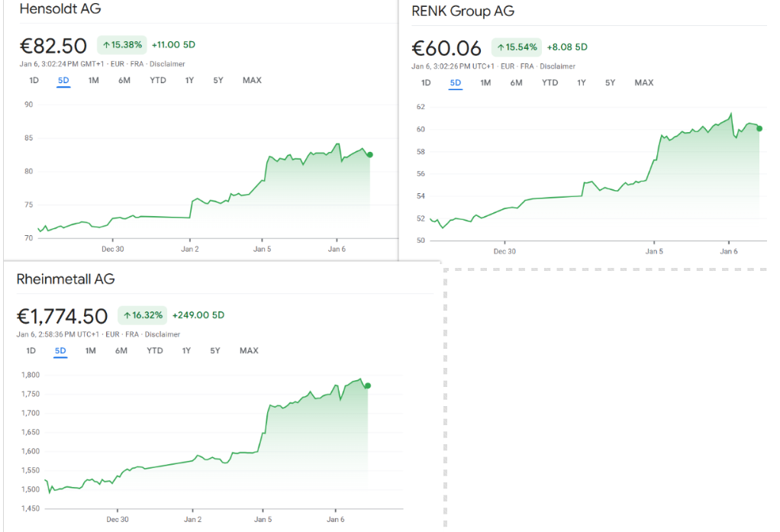This screenshot has height=532, width=780.
Task: Click the endpoint dot on Rheinmetall chart
Action: [x=368, y=385]
